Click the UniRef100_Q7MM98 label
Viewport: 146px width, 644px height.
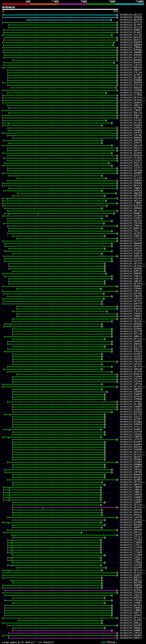131,342
